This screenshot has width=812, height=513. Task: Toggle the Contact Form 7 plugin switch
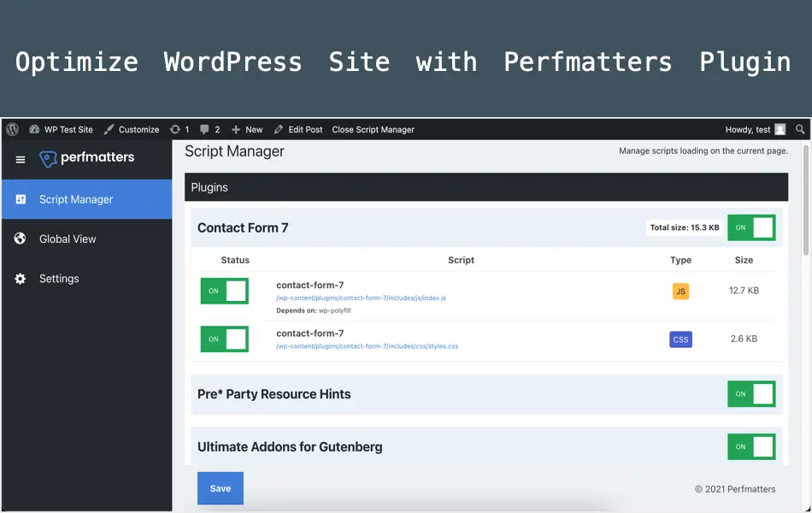point(751,227)
